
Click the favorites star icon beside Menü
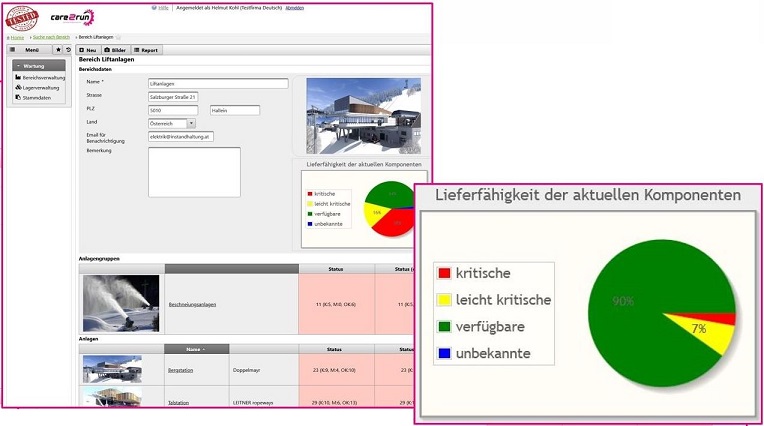pos(58,49)
